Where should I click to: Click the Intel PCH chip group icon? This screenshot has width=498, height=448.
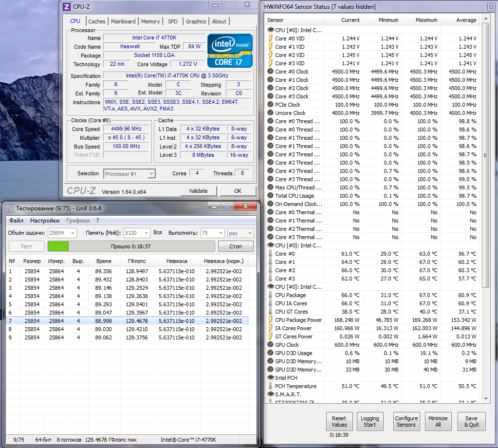(x=271, y=378)
